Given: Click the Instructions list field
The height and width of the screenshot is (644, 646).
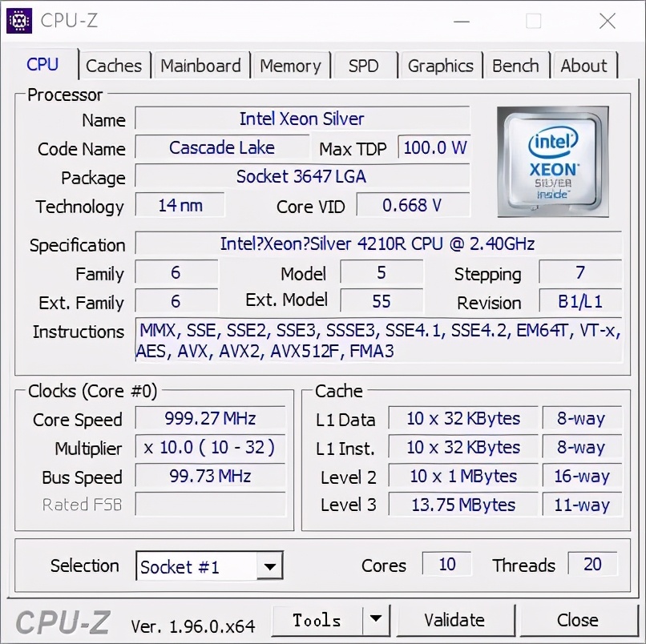Looking at the screenshot, I should click(x=378, y=340).
